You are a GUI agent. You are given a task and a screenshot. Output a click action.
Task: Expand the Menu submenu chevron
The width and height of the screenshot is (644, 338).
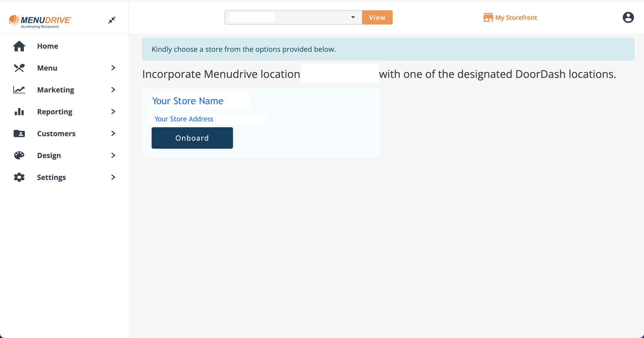(x=113, y=68)
